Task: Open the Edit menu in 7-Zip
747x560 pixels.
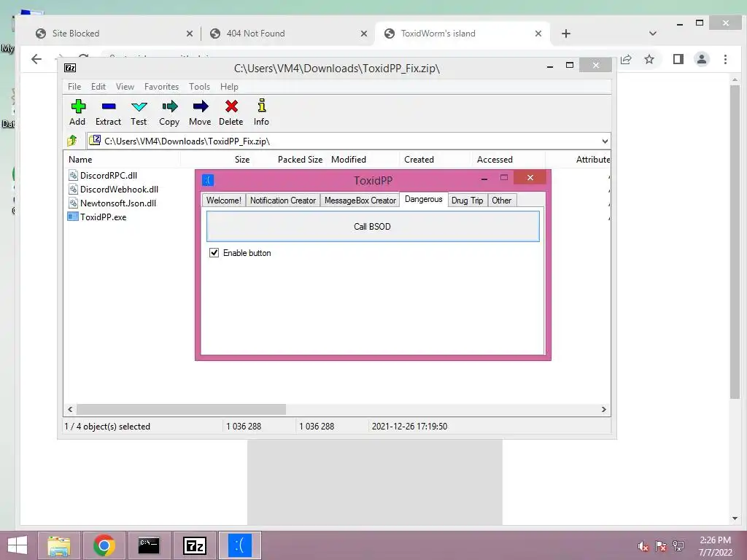Action: pyautogui.click(x=98, y=87)
